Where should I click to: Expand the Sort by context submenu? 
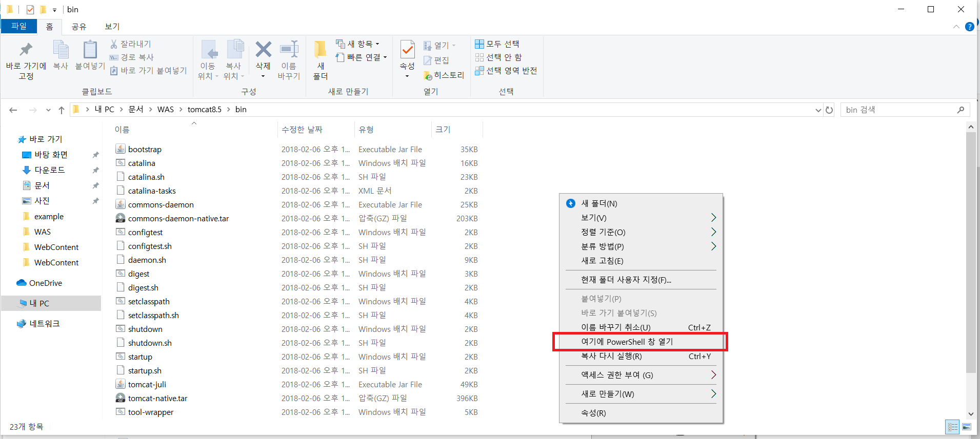(641, 232)
